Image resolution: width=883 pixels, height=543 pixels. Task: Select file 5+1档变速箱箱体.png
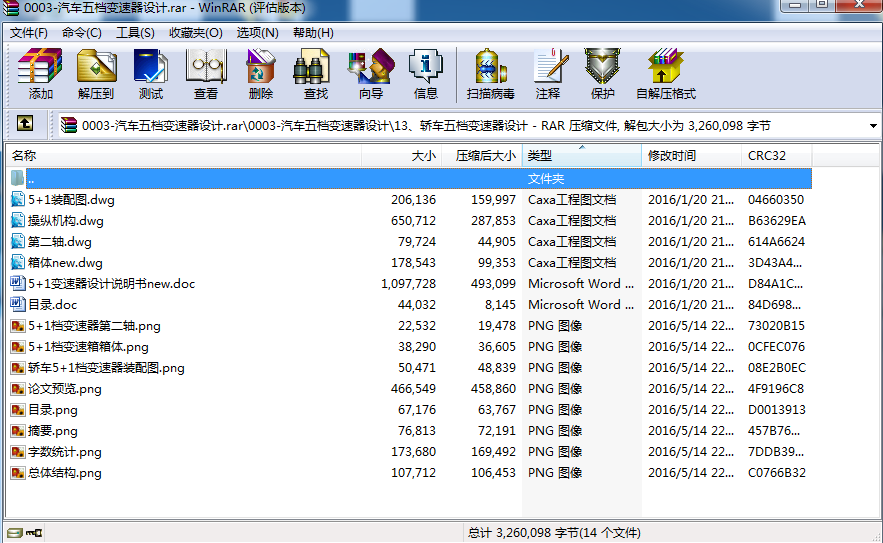tap(88, 346)
